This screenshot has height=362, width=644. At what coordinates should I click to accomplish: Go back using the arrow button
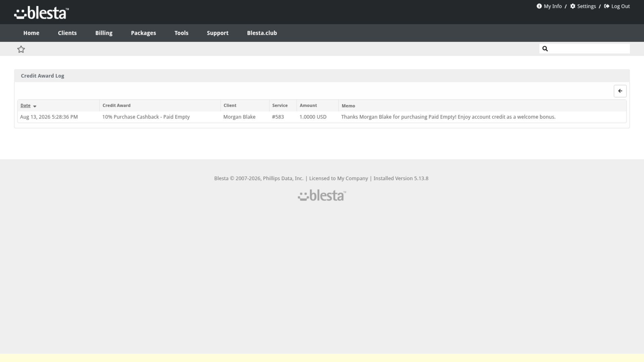tap(620, 91)
